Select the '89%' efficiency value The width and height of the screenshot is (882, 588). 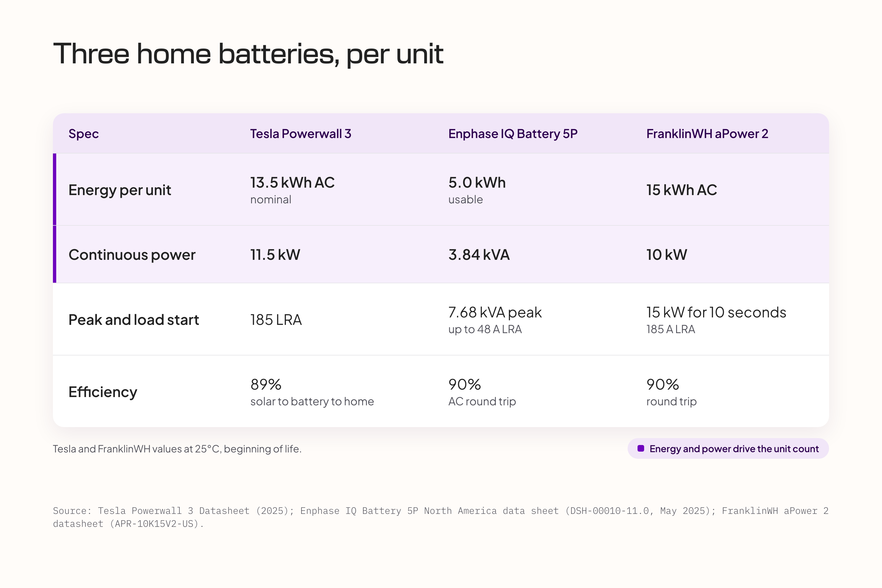pos(266,384)
